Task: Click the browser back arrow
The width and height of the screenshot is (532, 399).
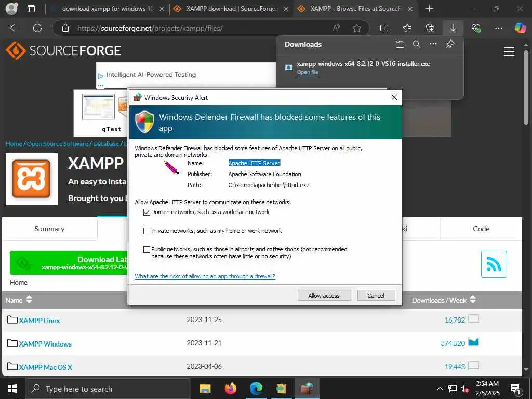Action: click(x=14, y=28)
